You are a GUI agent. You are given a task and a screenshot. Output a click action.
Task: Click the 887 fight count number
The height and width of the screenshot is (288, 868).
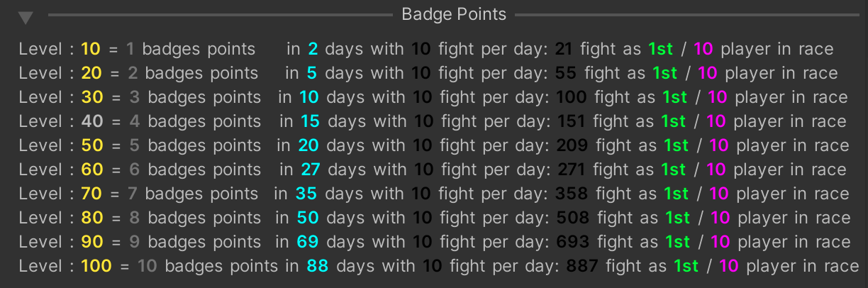pos(582,266)
